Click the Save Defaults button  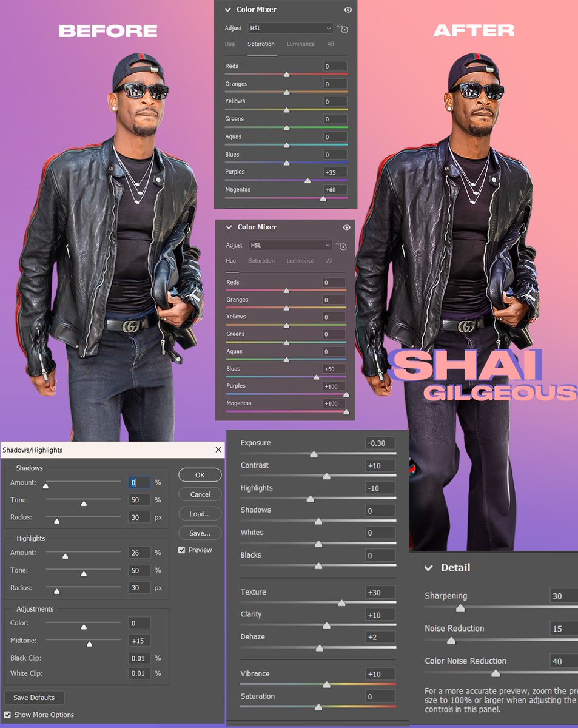[x=34, y=698]
